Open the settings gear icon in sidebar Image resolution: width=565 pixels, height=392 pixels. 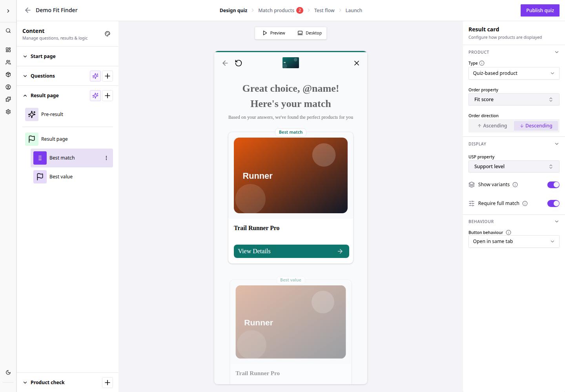(8, 112)
